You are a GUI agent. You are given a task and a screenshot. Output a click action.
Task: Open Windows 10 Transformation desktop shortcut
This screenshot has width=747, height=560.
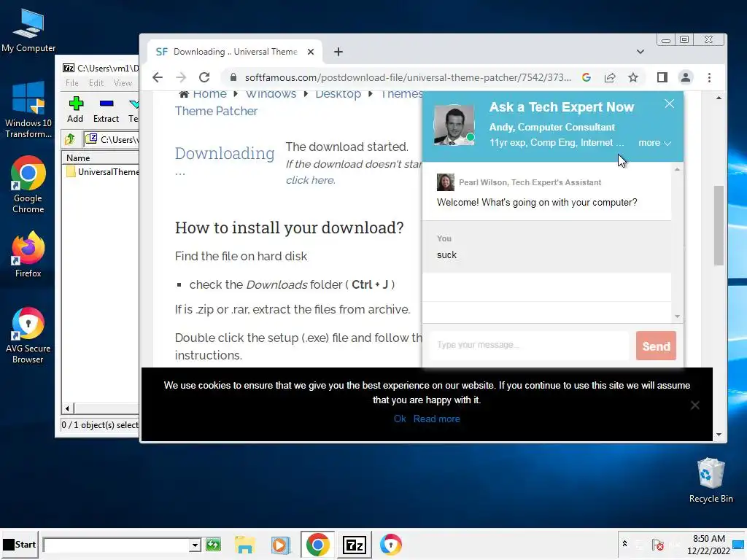(28, 109)
